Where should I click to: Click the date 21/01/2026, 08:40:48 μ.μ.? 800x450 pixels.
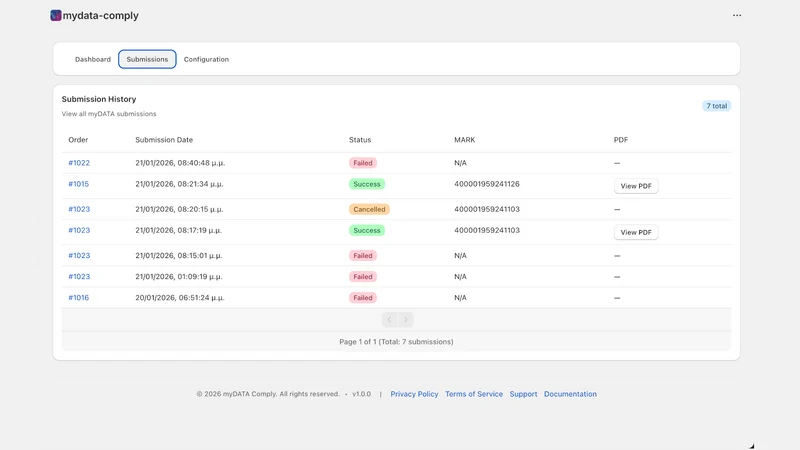[x=180, y=163]
